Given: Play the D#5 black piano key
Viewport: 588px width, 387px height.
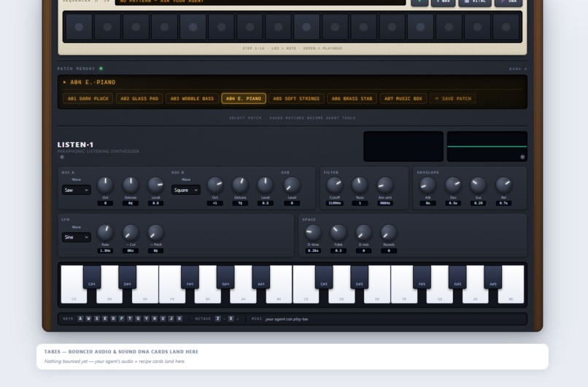Looking at the screenshot, I should (x=359, y=277).
